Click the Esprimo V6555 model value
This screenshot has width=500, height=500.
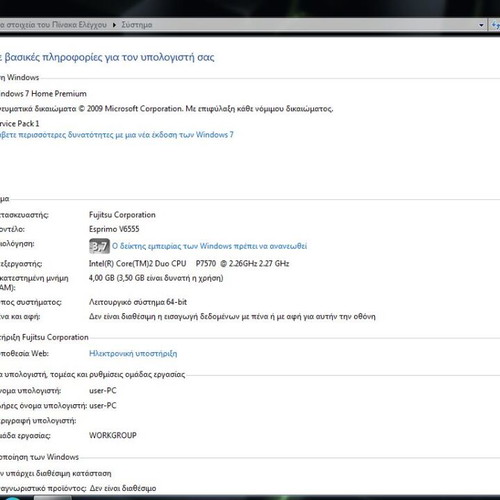114,229
